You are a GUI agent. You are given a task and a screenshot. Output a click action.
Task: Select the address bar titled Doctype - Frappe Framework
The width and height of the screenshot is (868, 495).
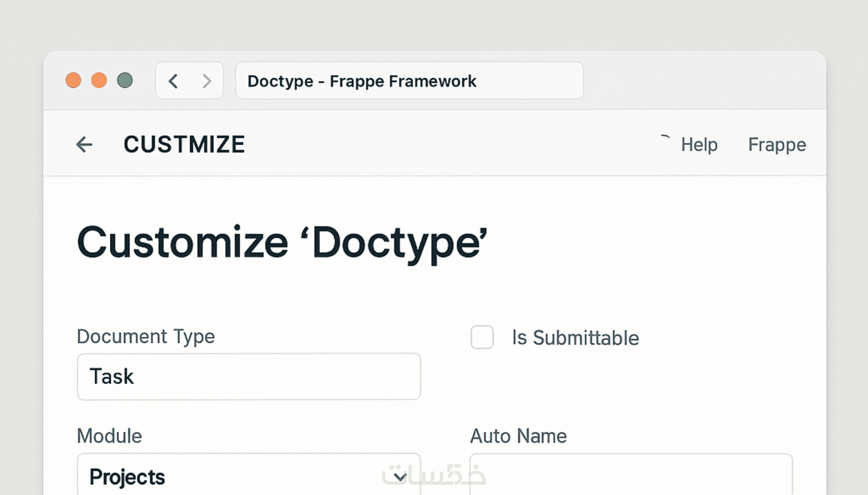[409, 81]
